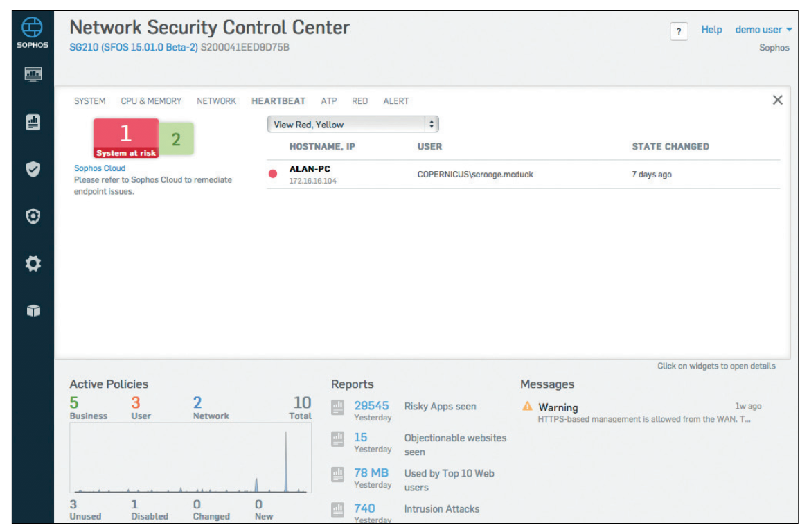Switch to the SYSTEM tab
The image size is (809, 532).
[x=90, y=101]
